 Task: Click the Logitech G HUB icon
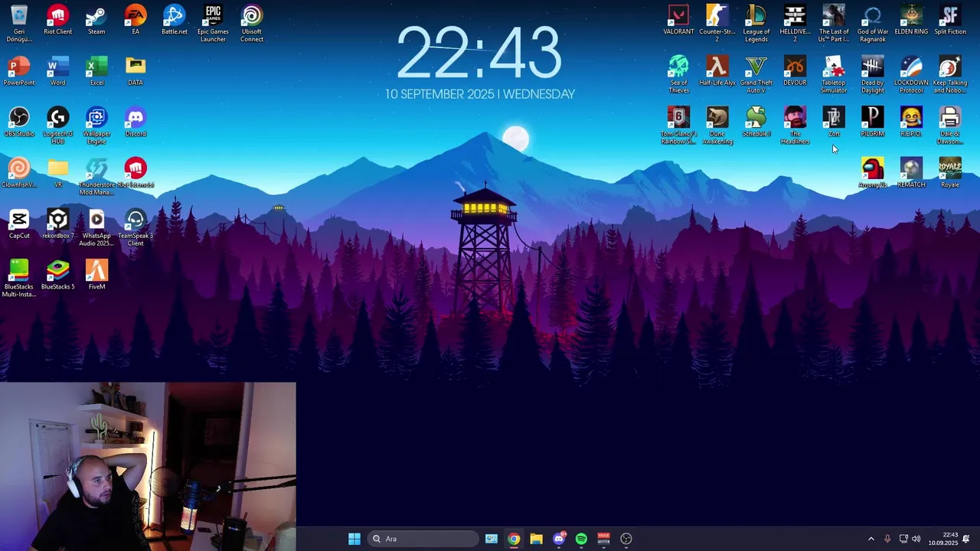(x=57, y=126)
